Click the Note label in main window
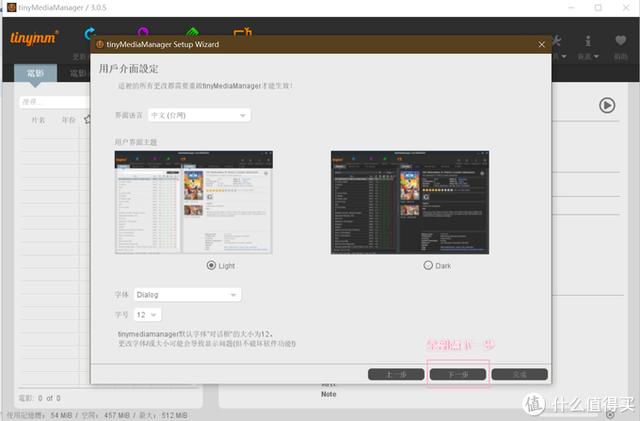640x421 pixels. (x=329, y=394)
